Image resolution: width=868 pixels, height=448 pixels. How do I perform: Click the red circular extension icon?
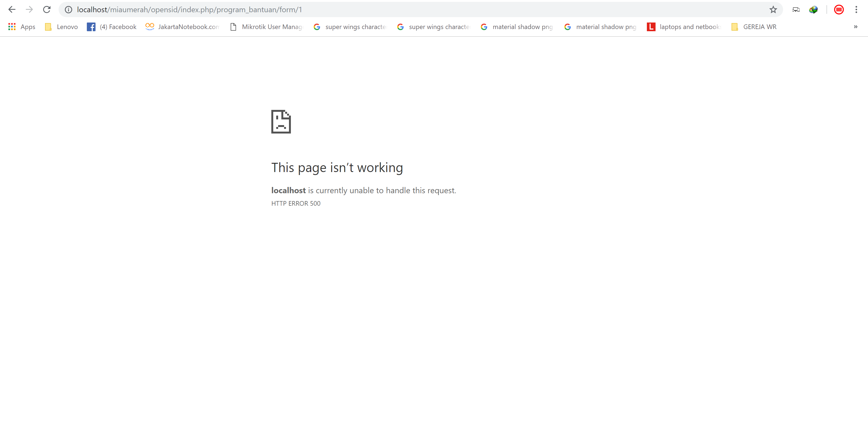click(x=839, y=9)
